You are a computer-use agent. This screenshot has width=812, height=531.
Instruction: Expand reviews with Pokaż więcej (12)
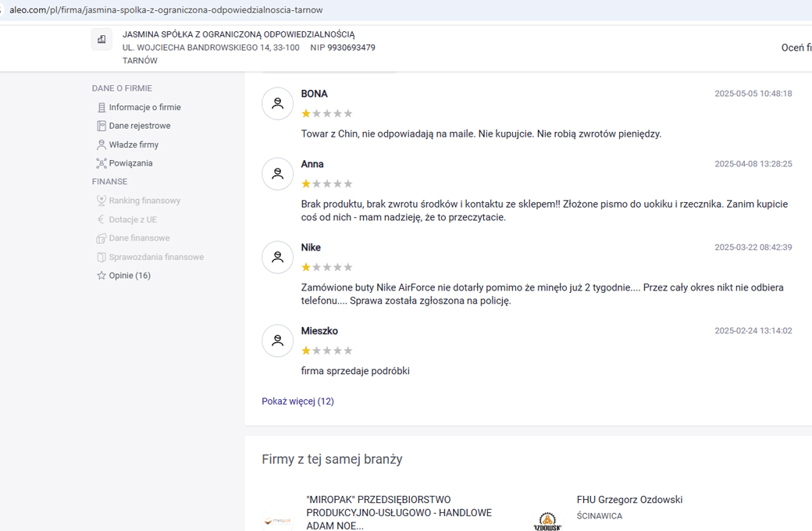coord(297,401)
